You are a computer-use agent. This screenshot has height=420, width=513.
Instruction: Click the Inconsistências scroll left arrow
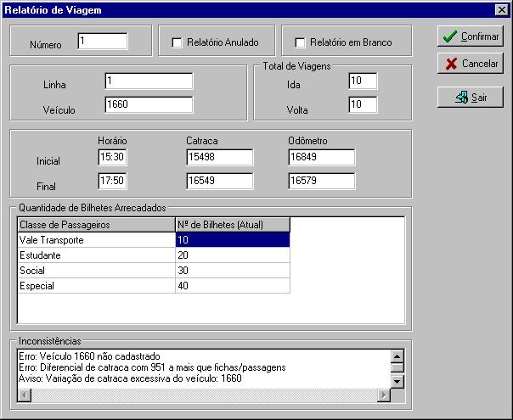pyautogui.click(x=25, y=395)
